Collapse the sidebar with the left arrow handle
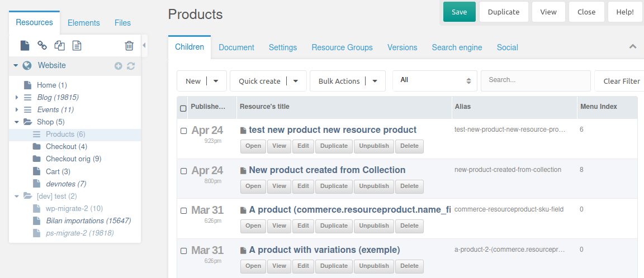This screenshot has width=644, height=278. point(144,45)
